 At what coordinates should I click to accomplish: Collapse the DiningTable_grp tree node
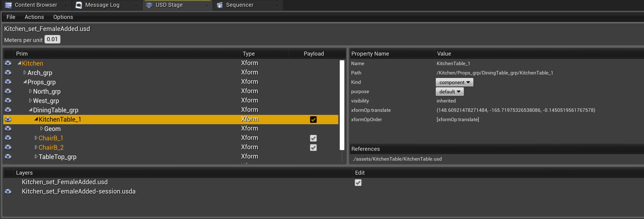point(30,110)
